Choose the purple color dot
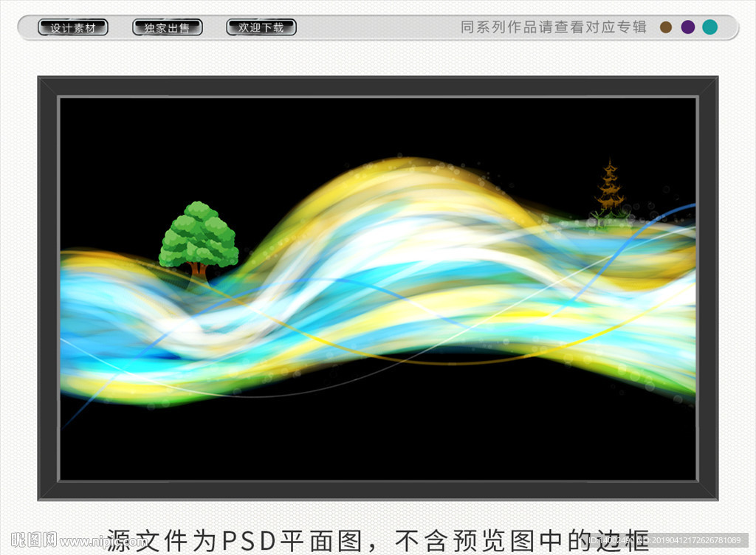 click(x=687, y=27)
